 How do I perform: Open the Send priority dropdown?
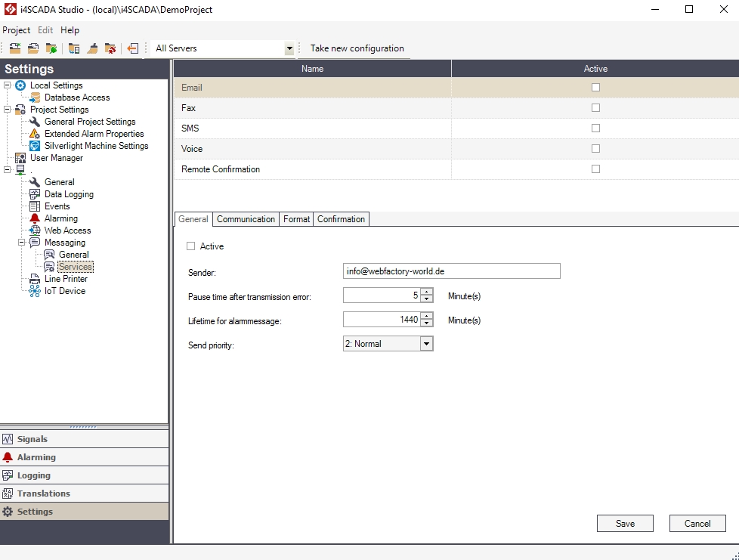point(426,344)
